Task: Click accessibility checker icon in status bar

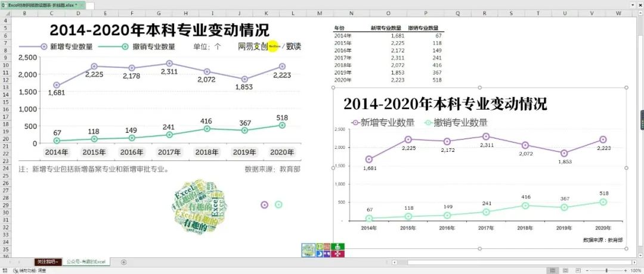Action: [15, 270]
